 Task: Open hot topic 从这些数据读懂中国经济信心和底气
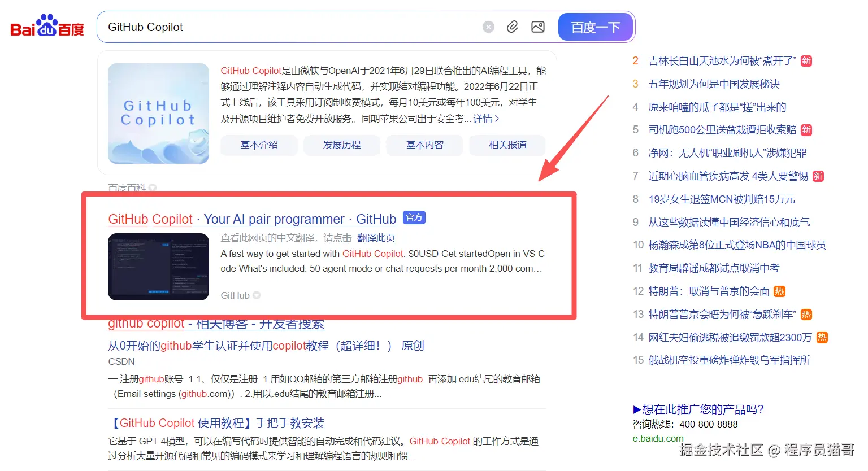tap(729, 223)
